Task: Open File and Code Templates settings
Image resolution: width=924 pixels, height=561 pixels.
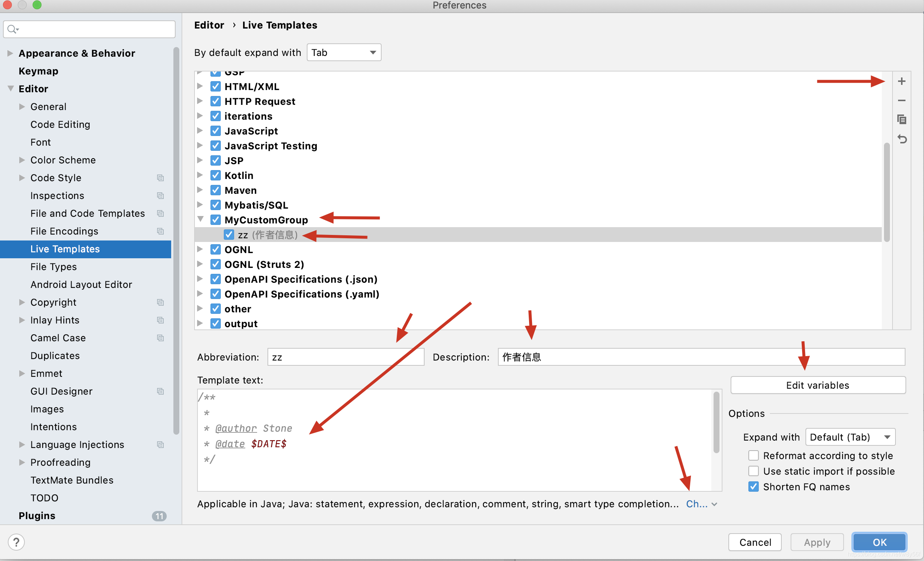Action: 87,213
